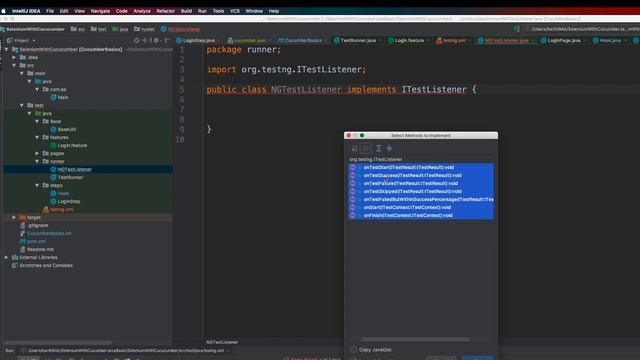Select onStart(ITestContext) method in dialog
Viewport: 640px width, 360px height.
[421, 207]
